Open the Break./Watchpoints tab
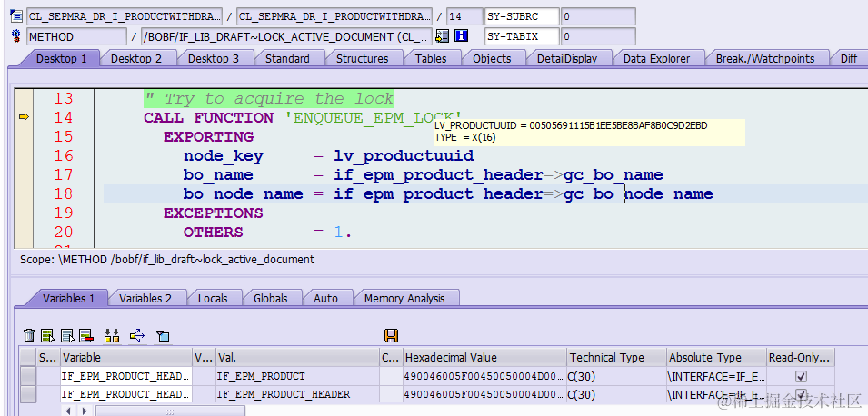The height and width of the screenshot is (416, 868). tap(765, 58)
